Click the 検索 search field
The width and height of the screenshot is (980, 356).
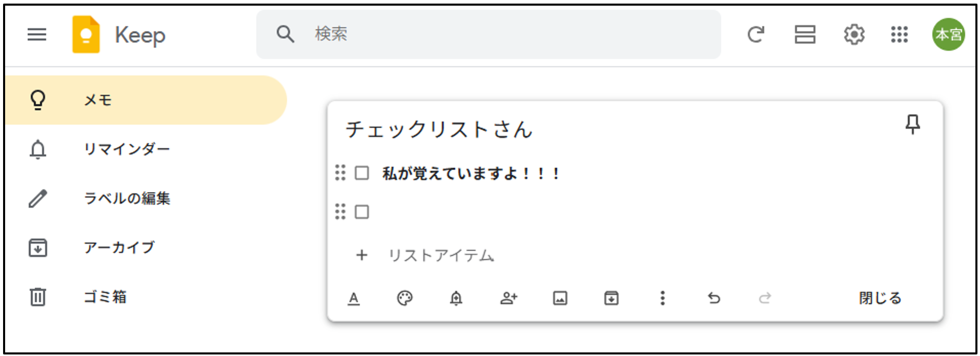pos(488,34)
